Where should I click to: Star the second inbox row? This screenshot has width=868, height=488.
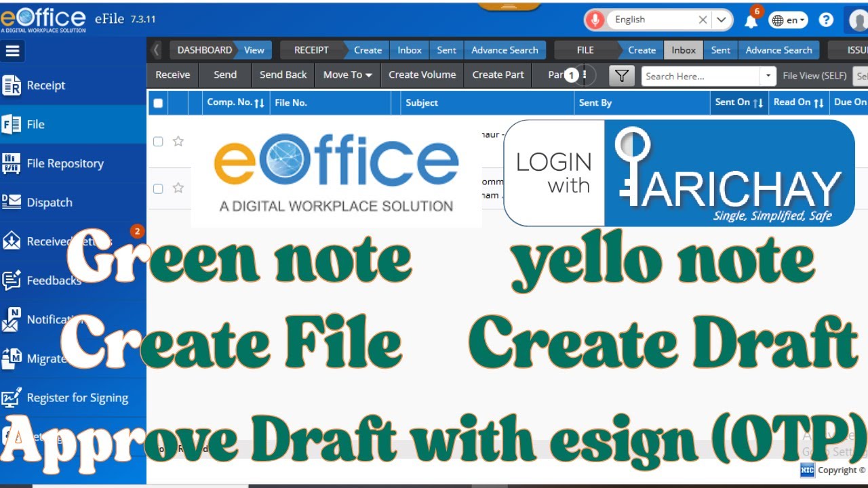(178, 188)
